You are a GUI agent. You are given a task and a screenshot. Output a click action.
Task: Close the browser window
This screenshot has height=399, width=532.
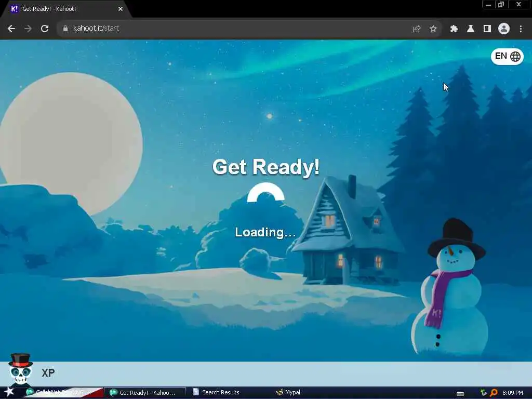click(x=519, y=5)
